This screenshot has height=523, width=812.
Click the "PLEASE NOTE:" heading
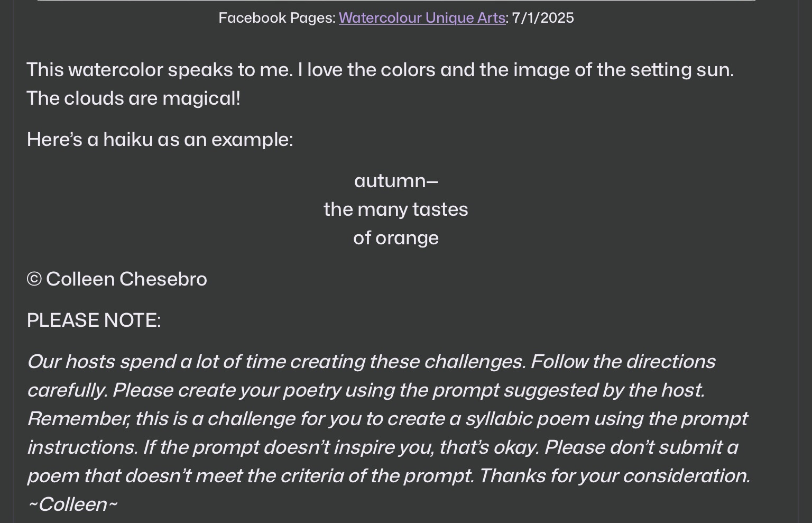pos(94,320)
